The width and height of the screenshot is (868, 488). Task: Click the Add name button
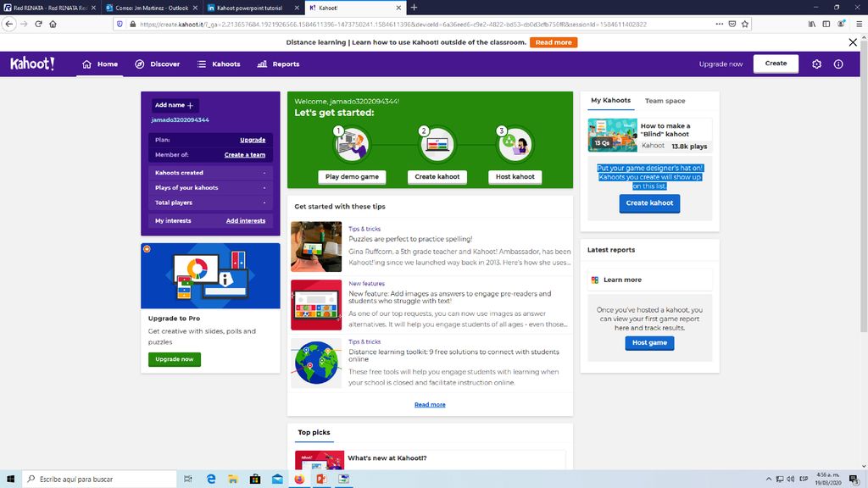tap(175, 105)
